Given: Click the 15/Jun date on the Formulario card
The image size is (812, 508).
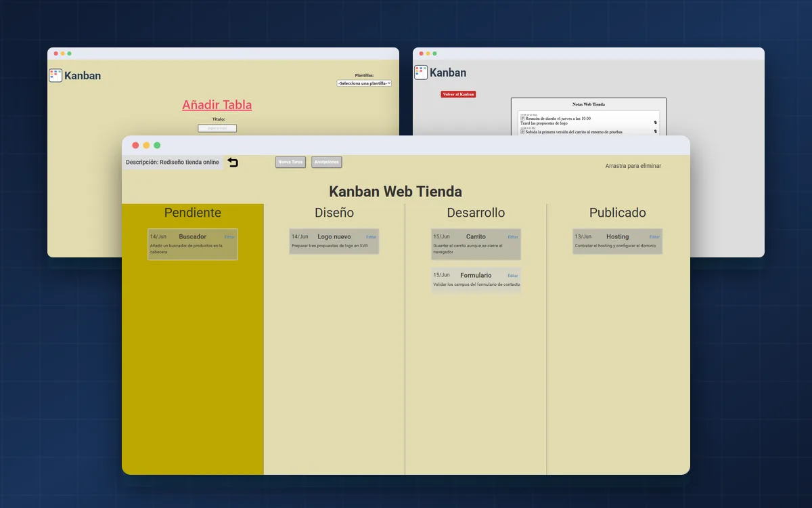Looking at the screenshot, I should 441,275.
